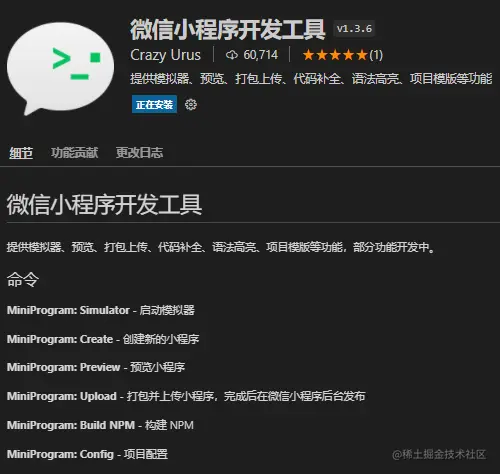Click the 命令 section heading
The image size is (500, 474).
point(23,279)
